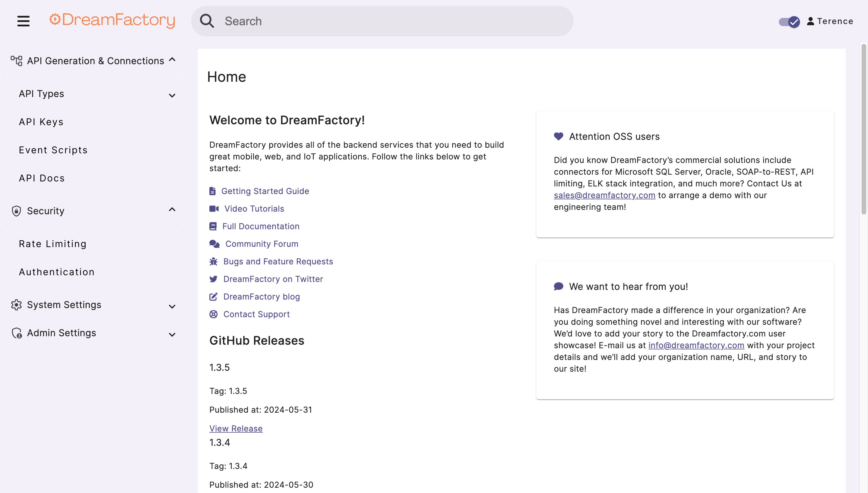Open the Rate Limiting menu item

pos(52,244)
